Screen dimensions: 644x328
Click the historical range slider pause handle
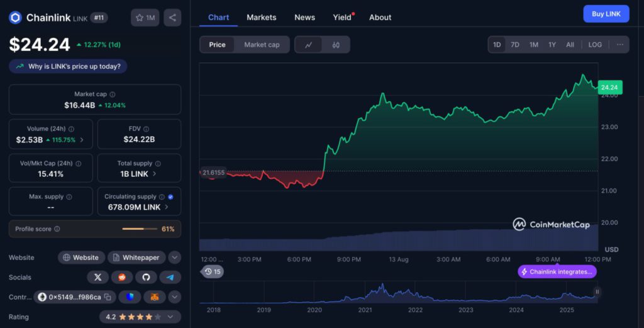(597, 291)
